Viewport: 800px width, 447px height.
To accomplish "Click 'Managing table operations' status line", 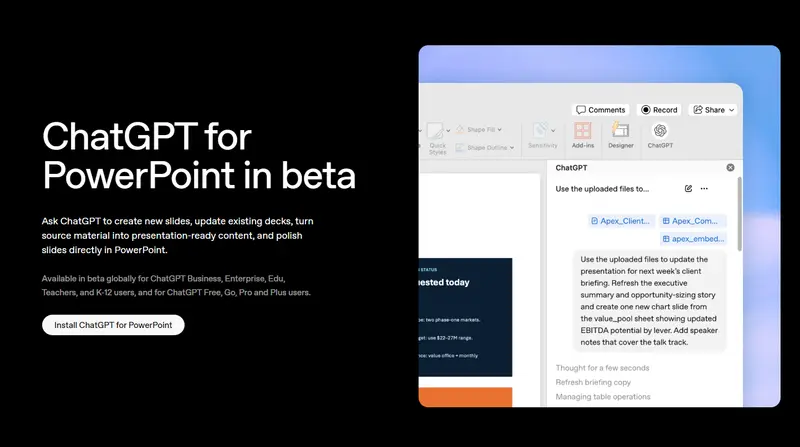I will (603, 396).
